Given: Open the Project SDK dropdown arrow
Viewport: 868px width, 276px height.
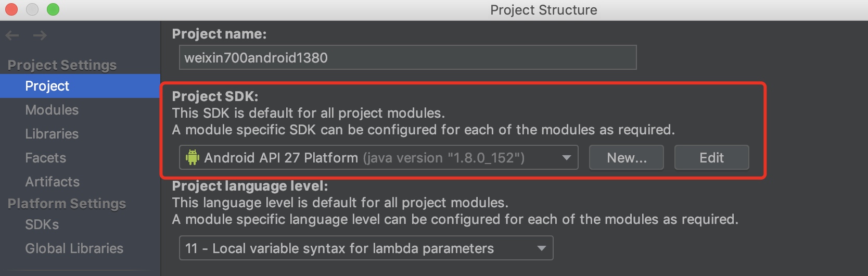Looking at the screenshot, I should 567,158.
